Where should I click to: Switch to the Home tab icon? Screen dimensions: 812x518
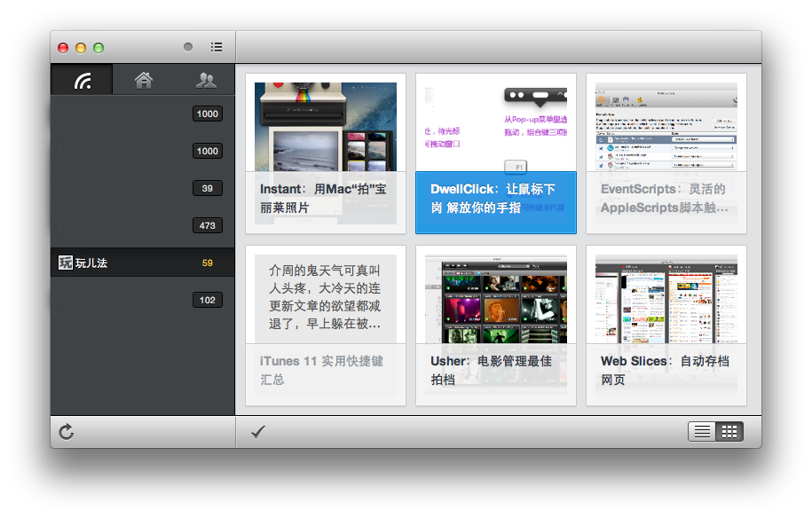[144, 81]
